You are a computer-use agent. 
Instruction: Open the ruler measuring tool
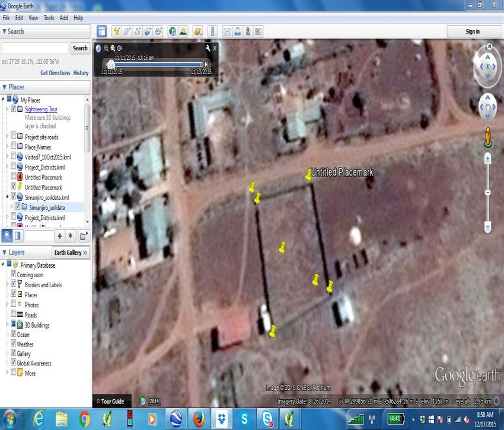point(212,31)
